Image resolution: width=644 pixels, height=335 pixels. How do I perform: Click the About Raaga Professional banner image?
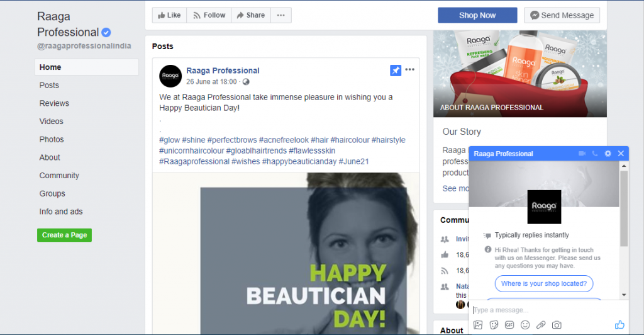pos(520,74)
